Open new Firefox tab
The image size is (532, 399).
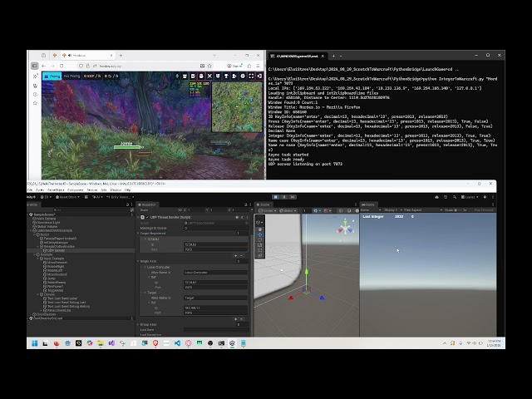[121, 56]
